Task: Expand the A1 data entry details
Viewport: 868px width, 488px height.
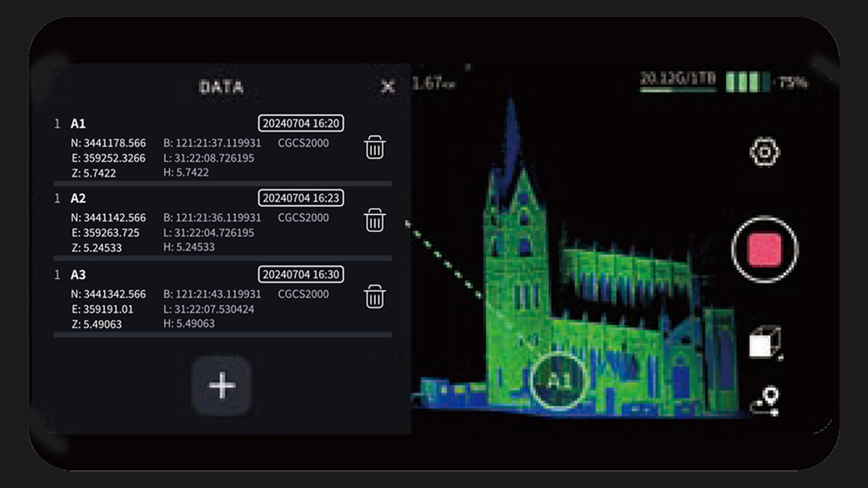Action: point(78,122)
